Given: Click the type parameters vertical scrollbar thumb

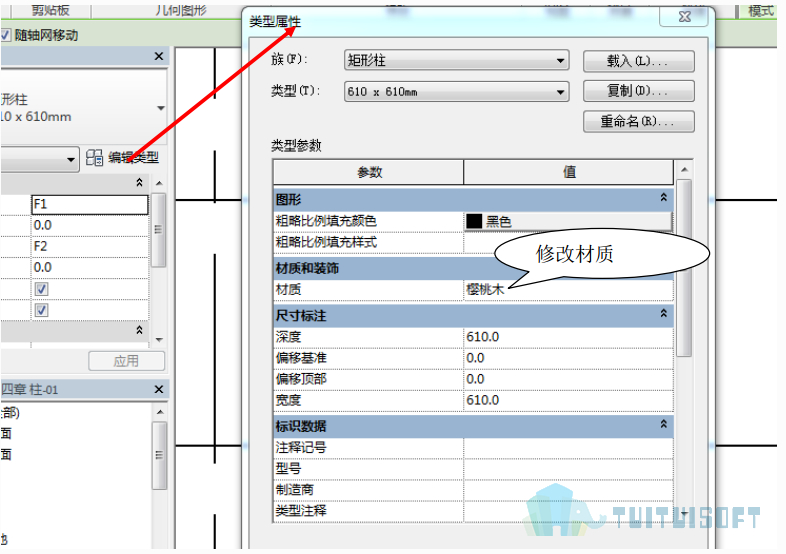Looking at the screenshot, I should pyautogui.click(x=684, y=268).
